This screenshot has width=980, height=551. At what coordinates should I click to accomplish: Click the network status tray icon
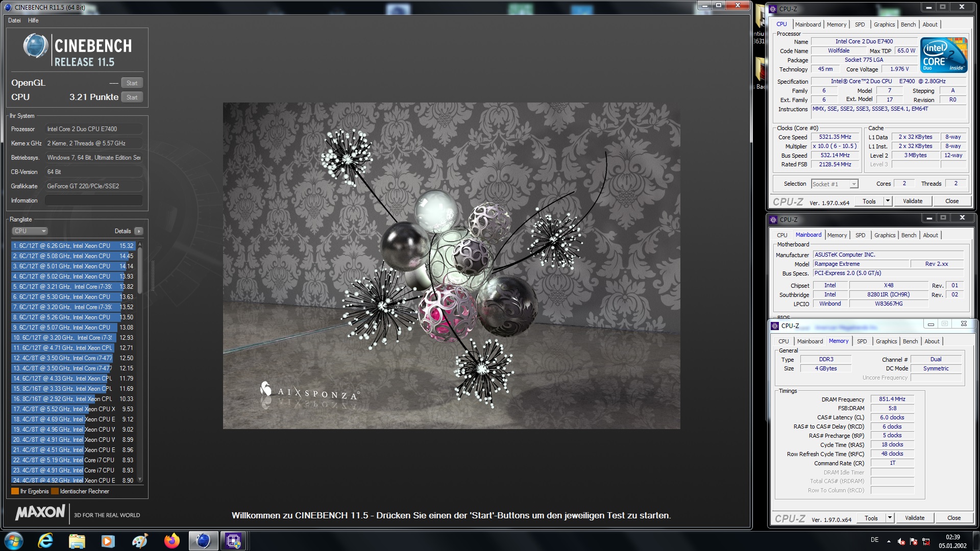tap(926, 541)
